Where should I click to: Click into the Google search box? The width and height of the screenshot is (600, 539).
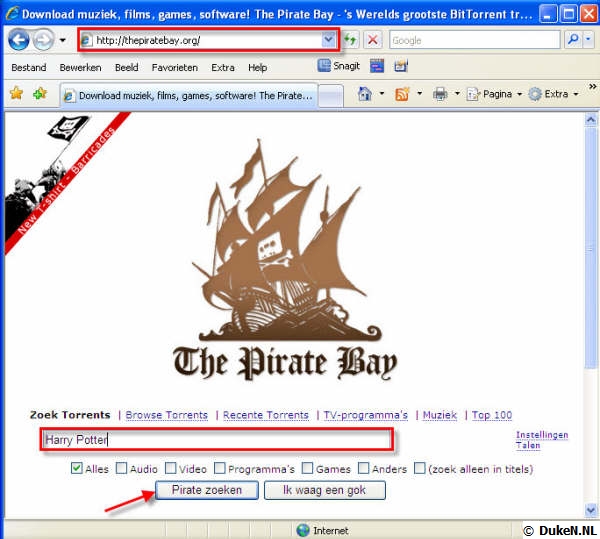474,40
